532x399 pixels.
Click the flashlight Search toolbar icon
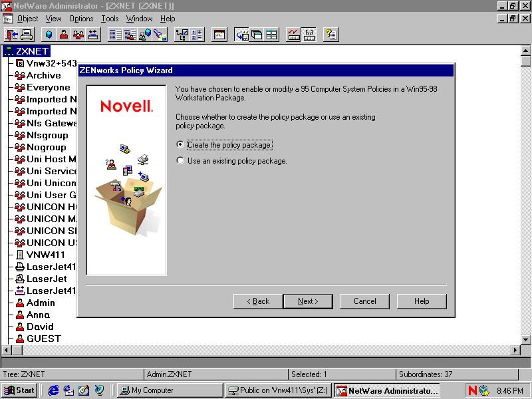(x=160, y=35)
